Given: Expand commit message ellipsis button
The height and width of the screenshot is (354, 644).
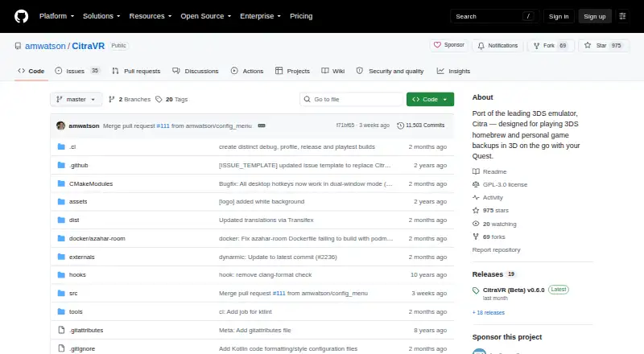Looking at the screenshot, I should [262, 126].
